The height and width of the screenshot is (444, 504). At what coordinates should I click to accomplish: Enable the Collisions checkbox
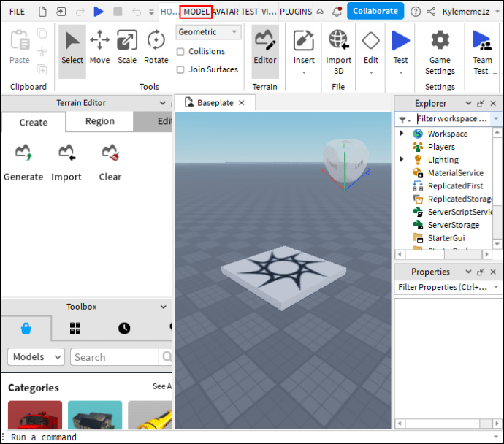[180, 51]
